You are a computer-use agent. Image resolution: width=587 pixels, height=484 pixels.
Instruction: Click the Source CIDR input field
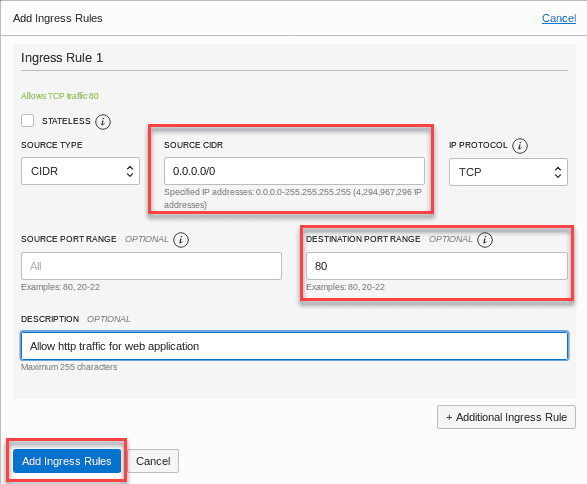tap(294, 171)
